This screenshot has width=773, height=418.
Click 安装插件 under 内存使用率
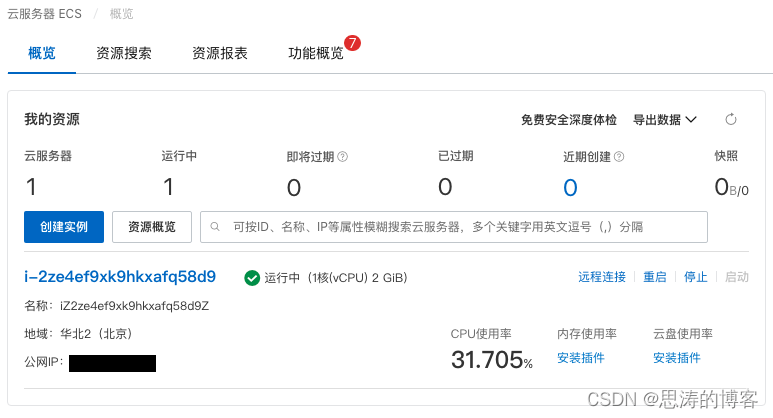click(x=581, y=358)
